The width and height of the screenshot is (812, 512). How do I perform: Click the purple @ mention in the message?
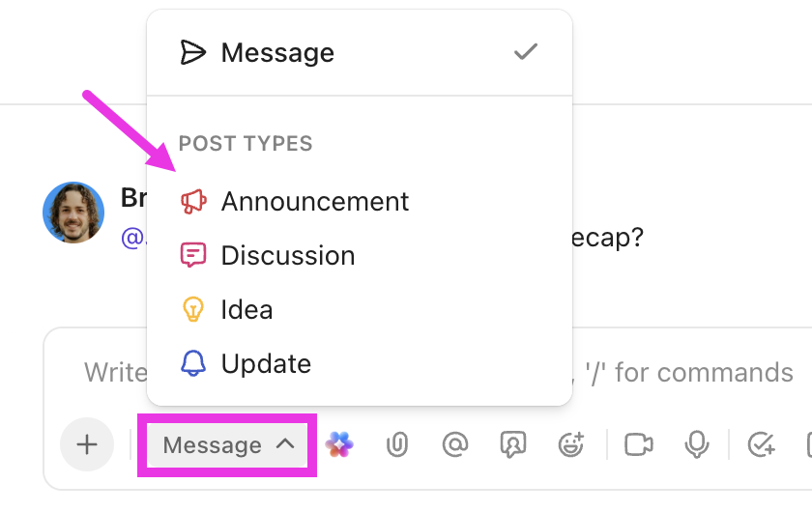(132, 237)
